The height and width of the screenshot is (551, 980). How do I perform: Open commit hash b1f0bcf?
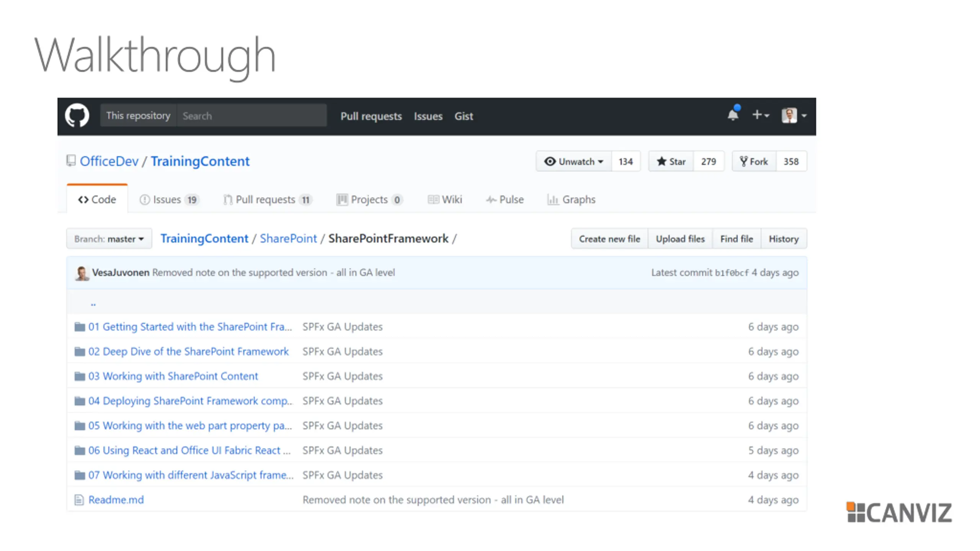[732, 273]
